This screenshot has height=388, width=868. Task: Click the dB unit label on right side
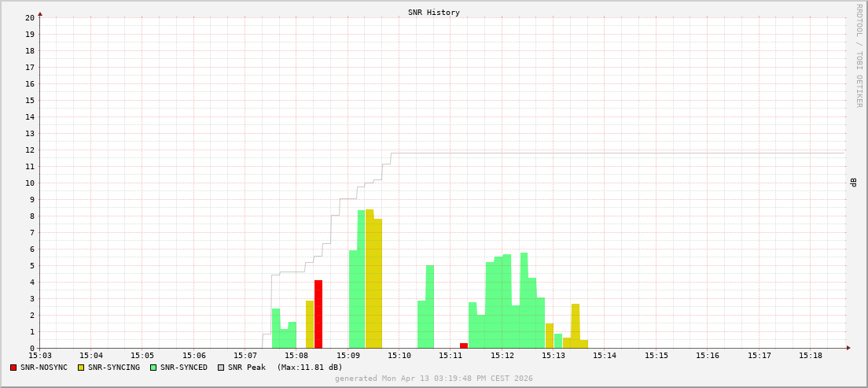click(x=853, y=183)
